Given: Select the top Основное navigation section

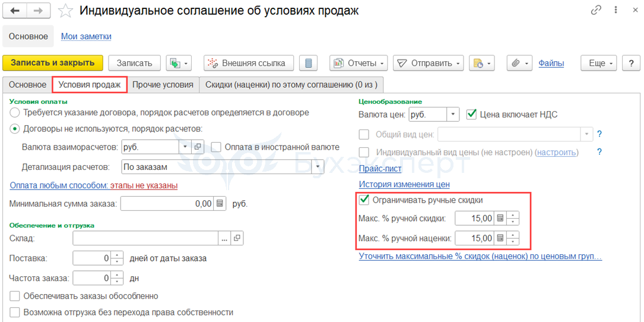Looking at the screenshot, I should [x=28, y=36].
